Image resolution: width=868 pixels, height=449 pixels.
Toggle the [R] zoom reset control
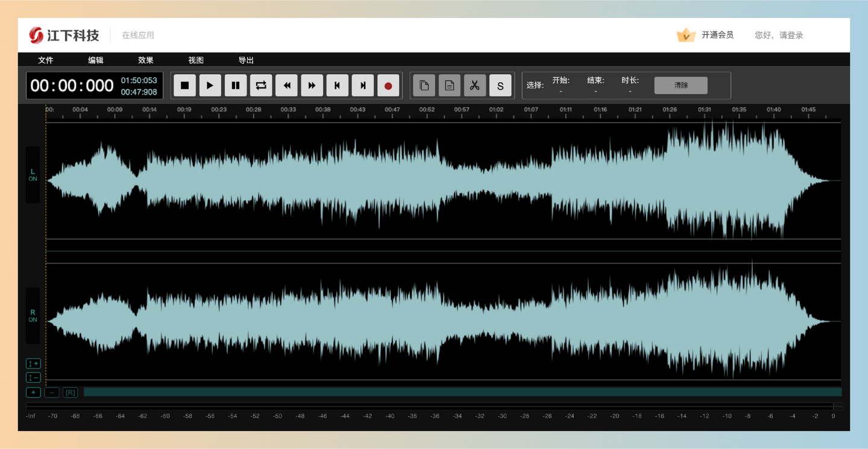(x=70, y=392)
